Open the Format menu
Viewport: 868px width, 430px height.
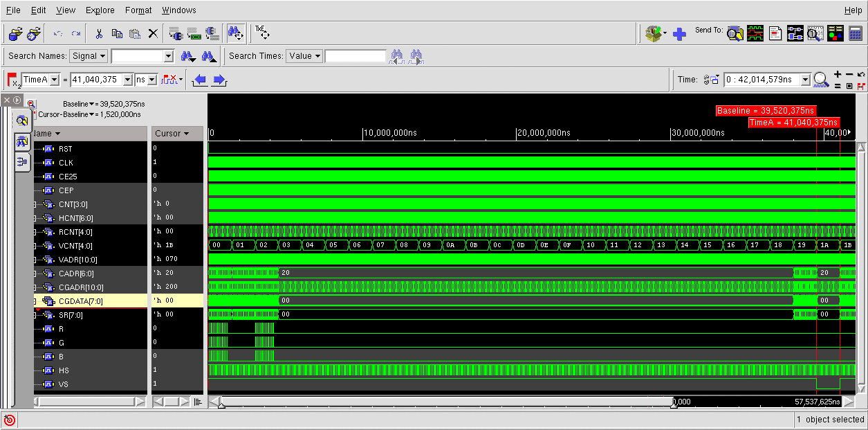(138, 10)
